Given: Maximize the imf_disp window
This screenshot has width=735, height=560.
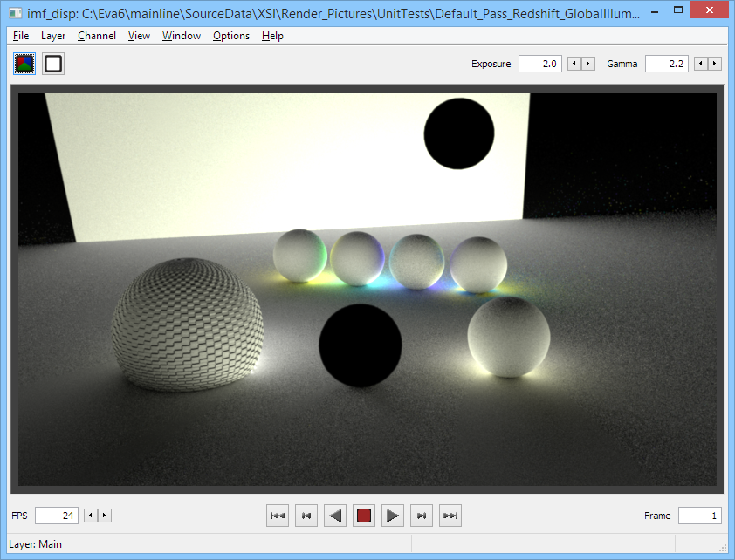Looking at the screenshot, I should (678, 10).
